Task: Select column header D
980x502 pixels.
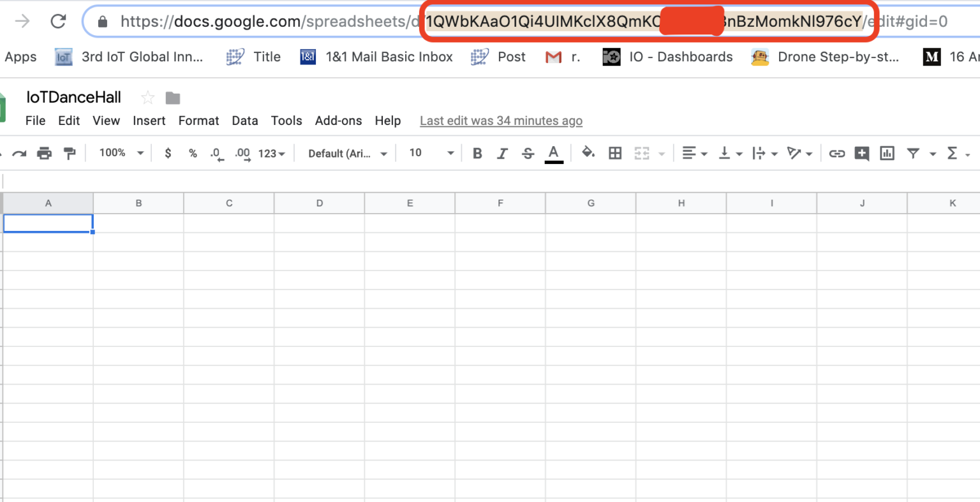Action: (x=320, y=203)
